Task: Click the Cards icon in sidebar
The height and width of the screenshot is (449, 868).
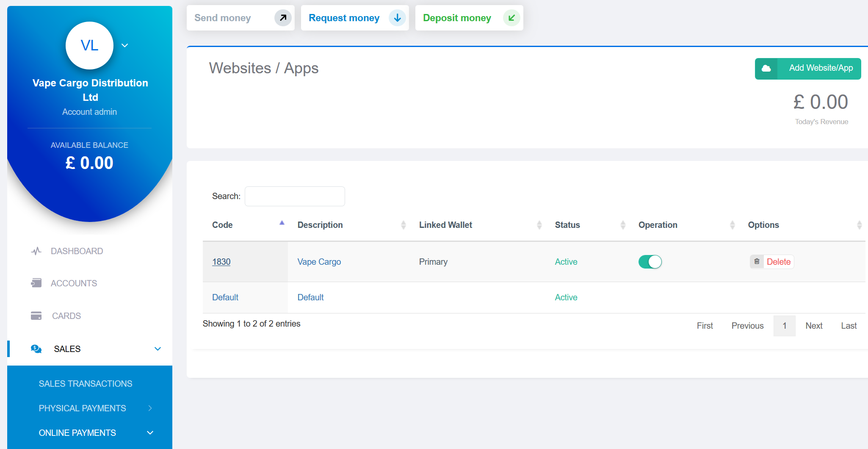Action: [36, 316]
